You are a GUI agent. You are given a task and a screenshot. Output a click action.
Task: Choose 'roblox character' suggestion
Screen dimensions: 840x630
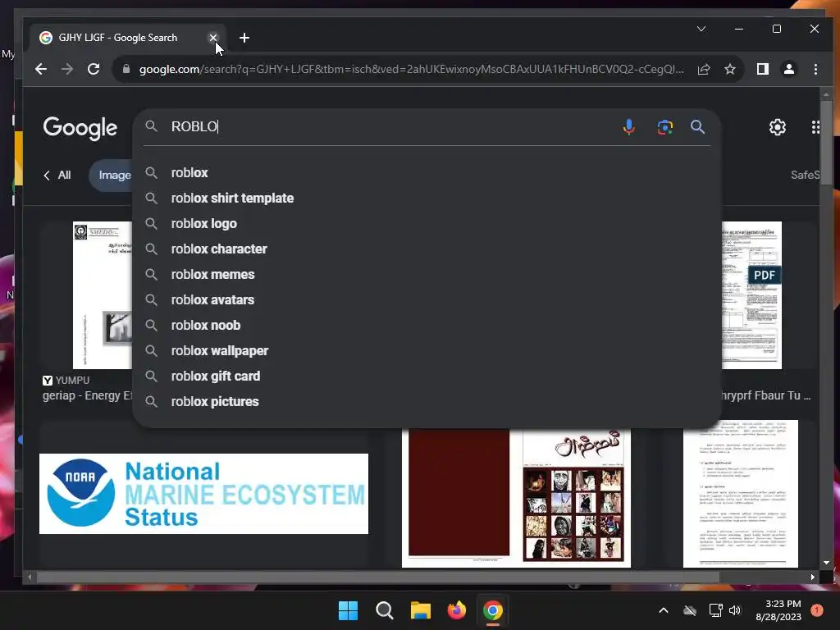[427, 249]
